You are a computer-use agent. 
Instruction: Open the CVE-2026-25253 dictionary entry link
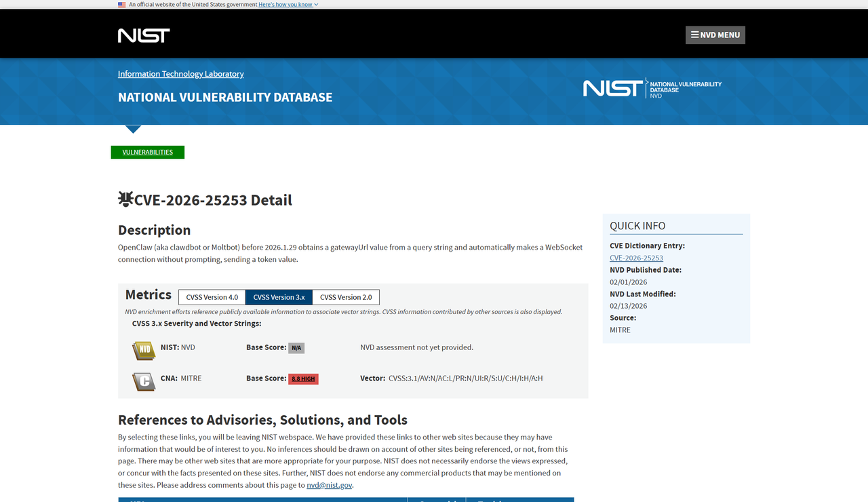click(636, 258)
